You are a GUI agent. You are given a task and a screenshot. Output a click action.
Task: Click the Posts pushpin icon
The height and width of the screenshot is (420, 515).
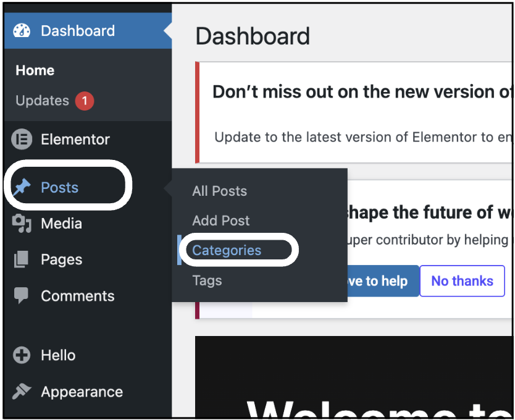pos(22,187)
